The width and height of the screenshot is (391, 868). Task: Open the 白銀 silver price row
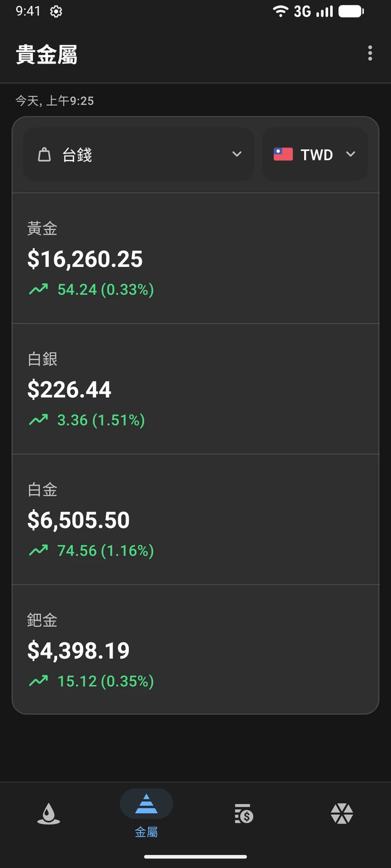tap(195, 389)
